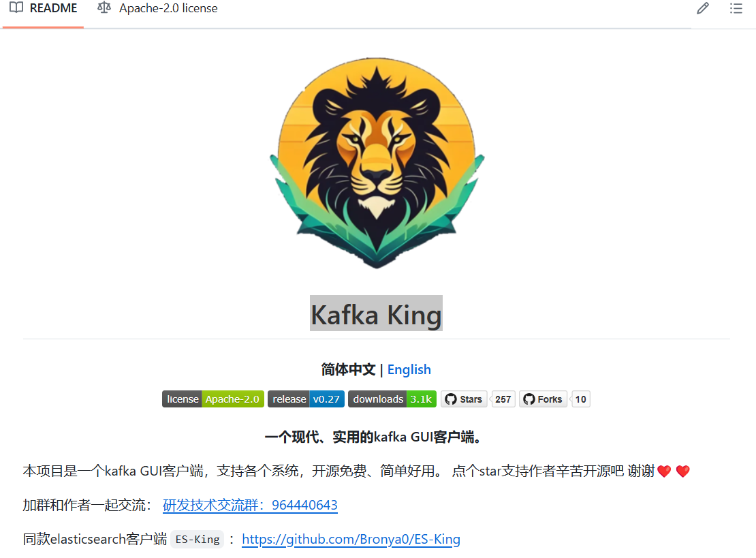Click the GitHub octocat icon on Stars badge

point(451,399)
